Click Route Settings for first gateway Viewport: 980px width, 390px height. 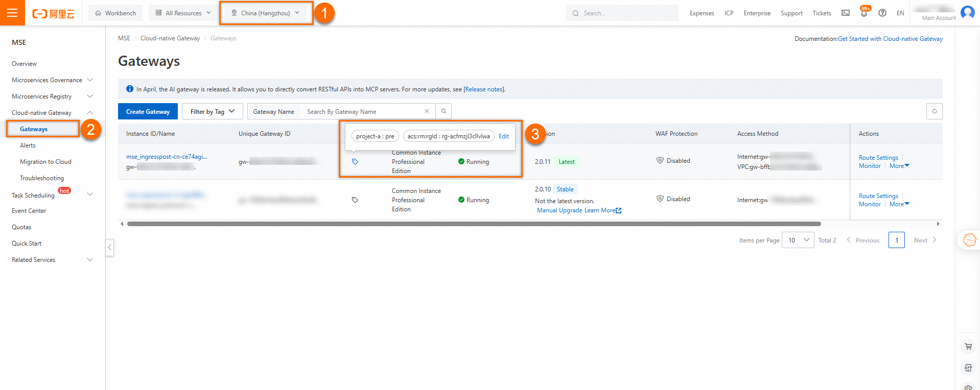pyautogui.click(x=878, y=158)
